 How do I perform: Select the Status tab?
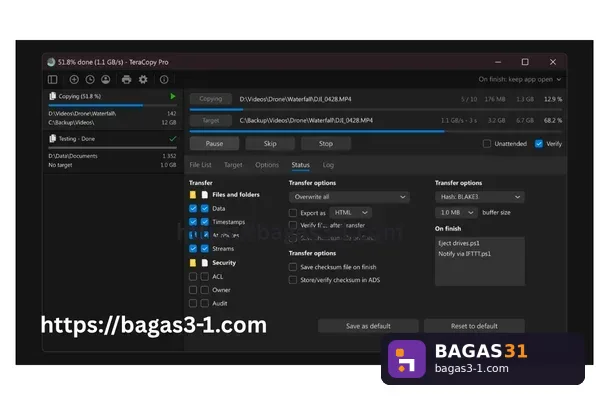pyautogui.click(x=300, y=165)
